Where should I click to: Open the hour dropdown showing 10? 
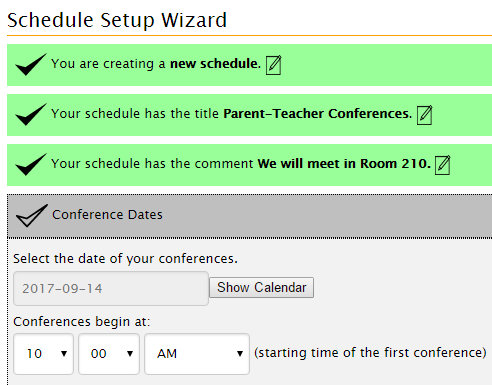coord(43,354)
